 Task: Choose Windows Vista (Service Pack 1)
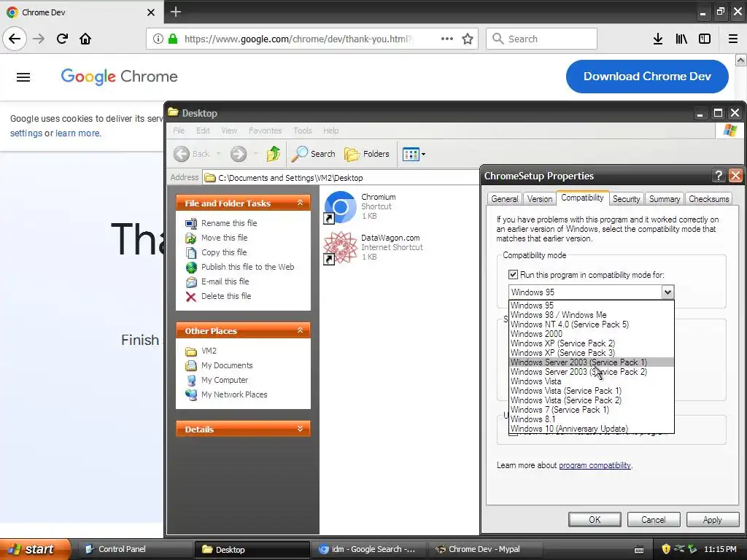pos(591,391)
